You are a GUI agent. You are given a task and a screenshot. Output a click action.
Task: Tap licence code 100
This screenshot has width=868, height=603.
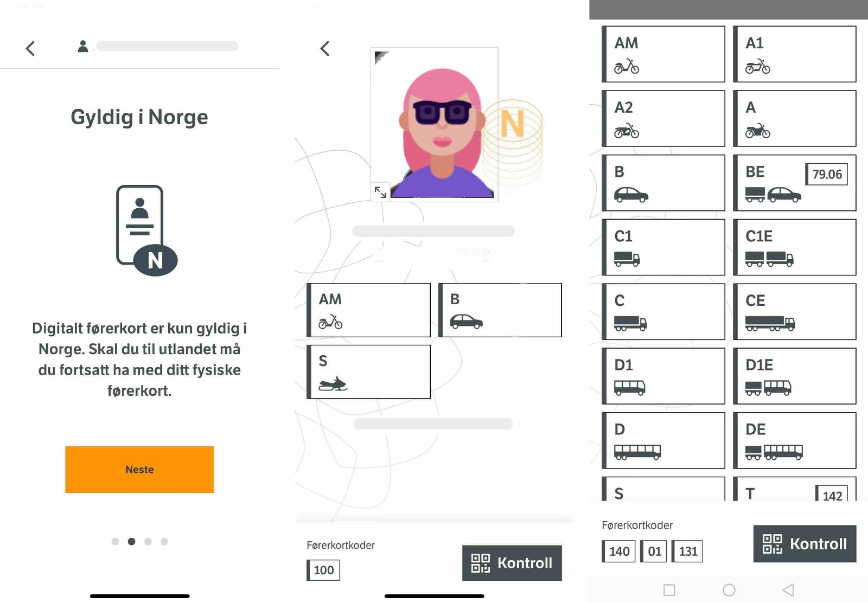323,570
